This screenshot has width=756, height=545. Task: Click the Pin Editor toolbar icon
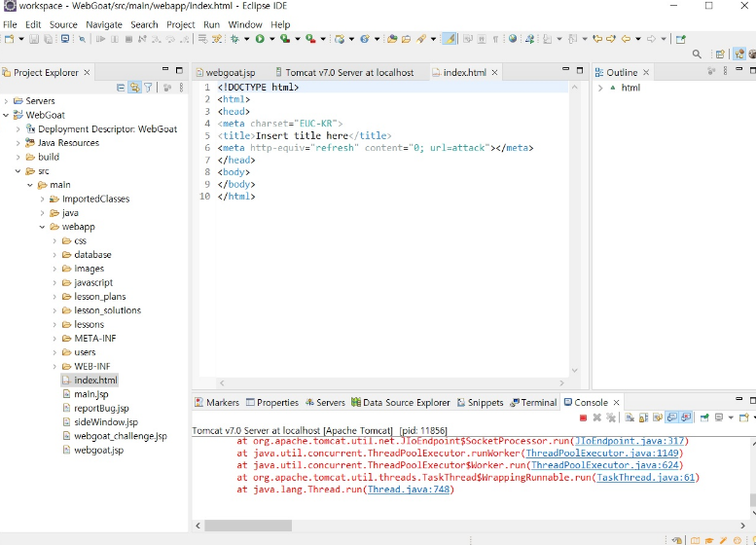click(680, 39)
